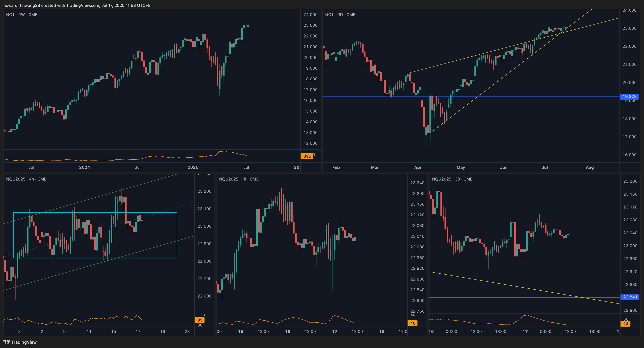Click the orange 24 indicator value label
The height and width of the screenshot is (348, 644).
pyautogui.click(x=626, y=324)
